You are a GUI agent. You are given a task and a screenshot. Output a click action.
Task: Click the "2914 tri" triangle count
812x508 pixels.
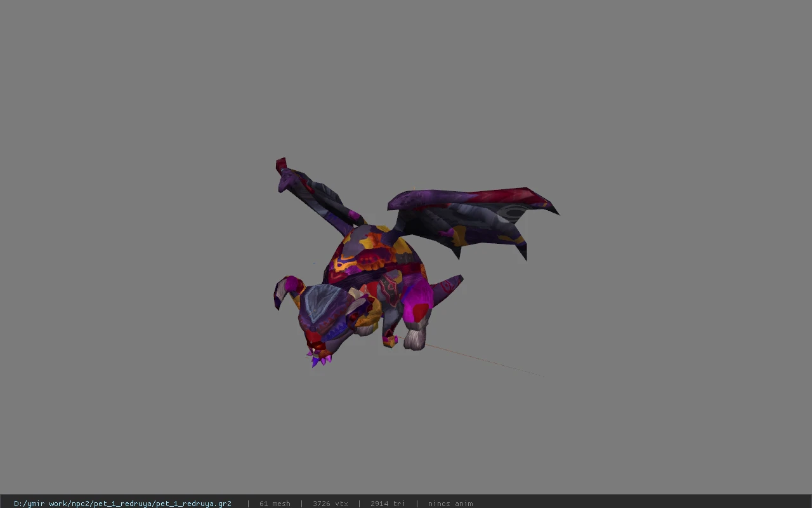coord(388,504)
